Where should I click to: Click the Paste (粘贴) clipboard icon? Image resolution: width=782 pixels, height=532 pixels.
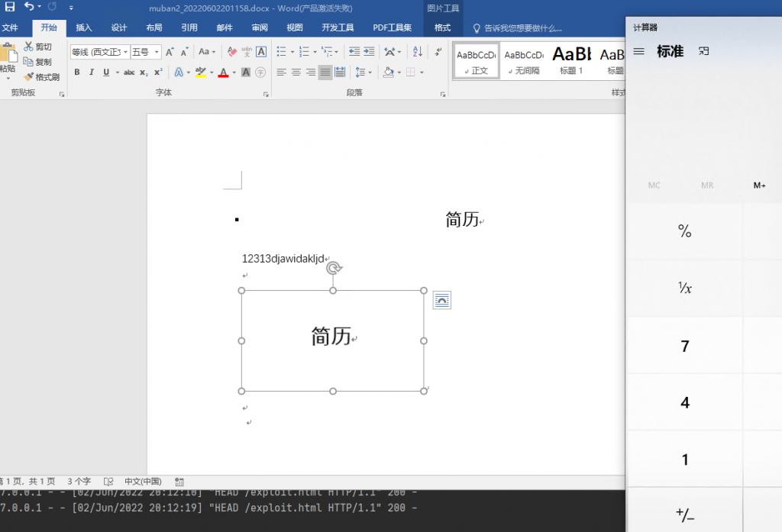(8, 53)
